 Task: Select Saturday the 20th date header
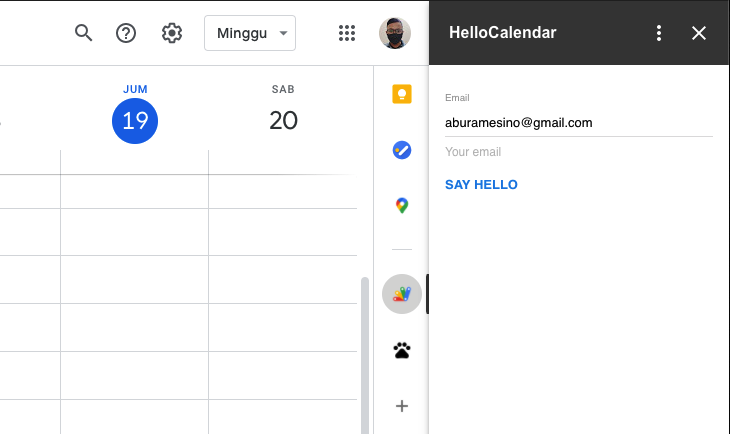pos(283,120)
